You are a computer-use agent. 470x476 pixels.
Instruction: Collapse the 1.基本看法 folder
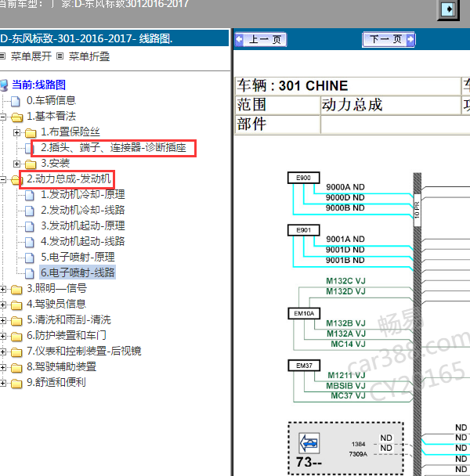[2, 117]
